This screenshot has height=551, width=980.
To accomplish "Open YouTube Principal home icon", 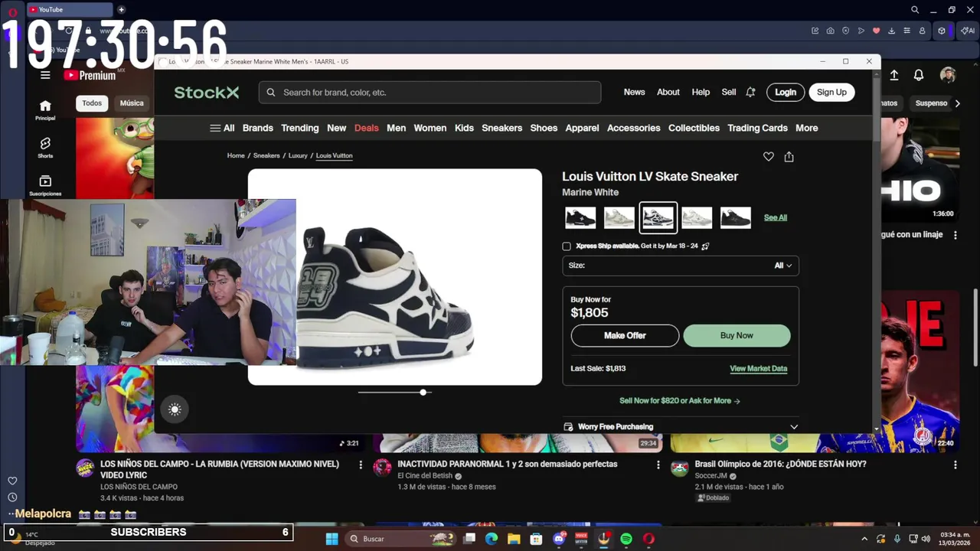I will tap(45, 110).
